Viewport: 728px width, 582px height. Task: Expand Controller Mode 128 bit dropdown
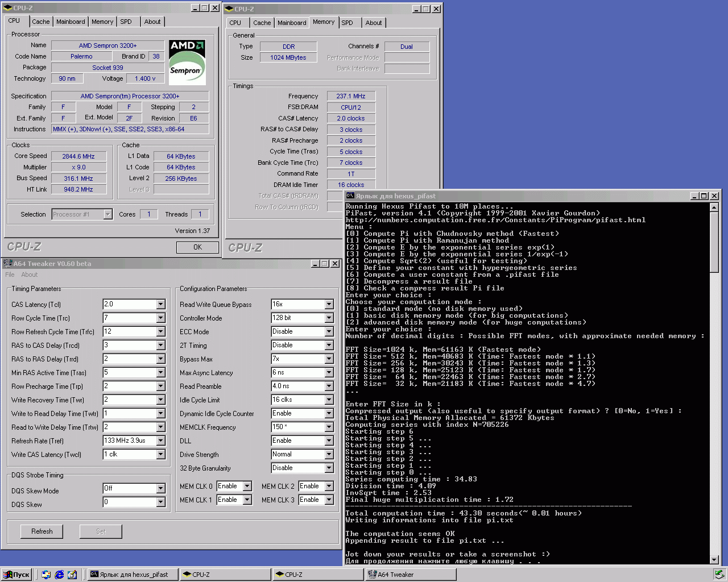329,318
